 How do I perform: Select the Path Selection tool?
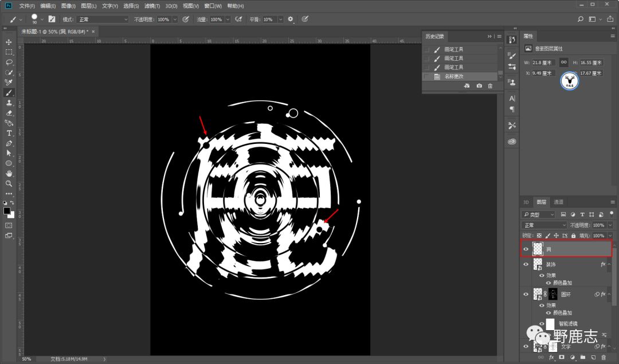pyautogui.click(x=9, y=153)
